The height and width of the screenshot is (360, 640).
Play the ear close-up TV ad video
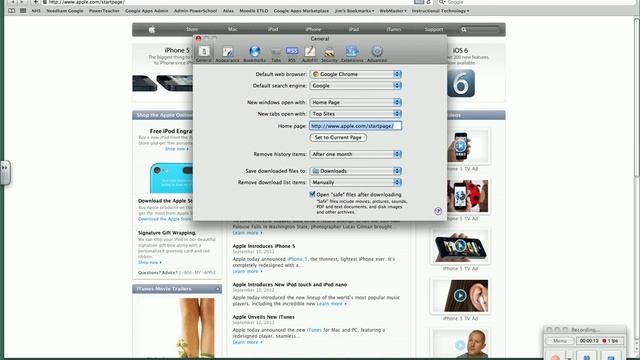(x=460, y=296)
